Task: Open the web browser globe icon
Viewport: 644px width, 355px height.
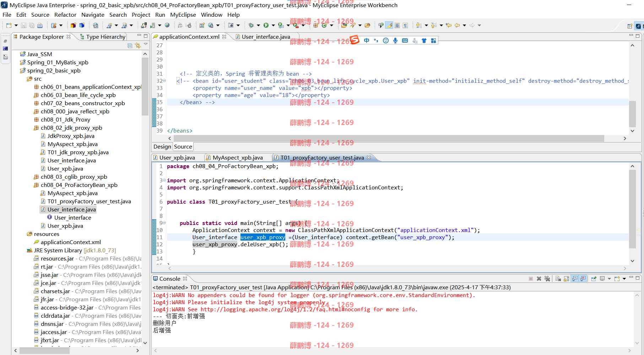Action: pyautogui.click(x=167, y=25)
